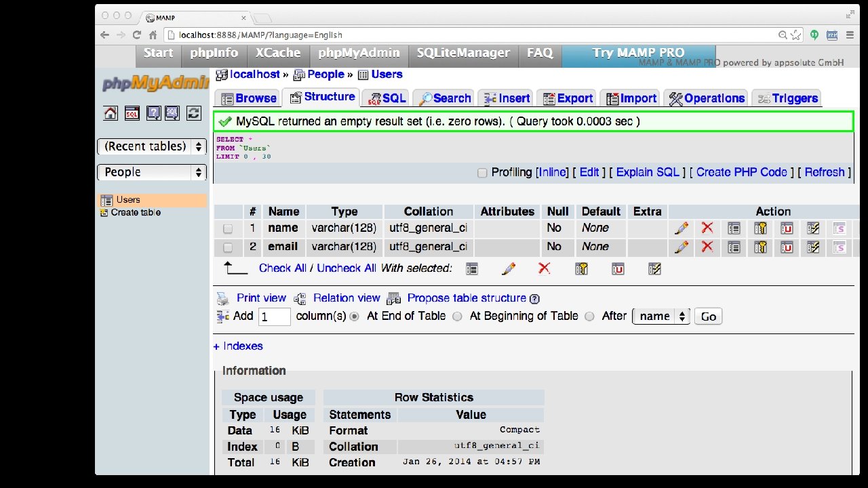868x488 pixels.
Task: Click the Try MAMP PRO banner
Action: pos(638,56)
